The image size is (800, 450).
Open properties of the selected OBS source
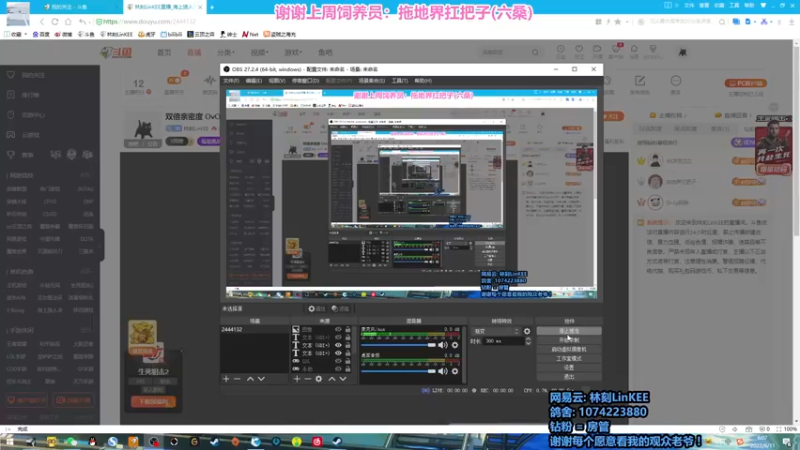(316, 309)
